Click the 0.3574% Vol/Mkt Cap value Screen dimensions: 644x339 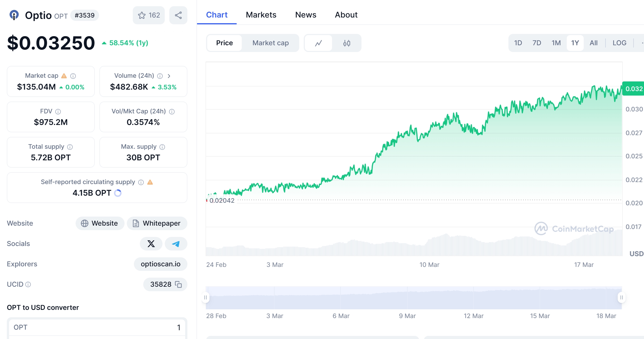(x=143, y=122)
